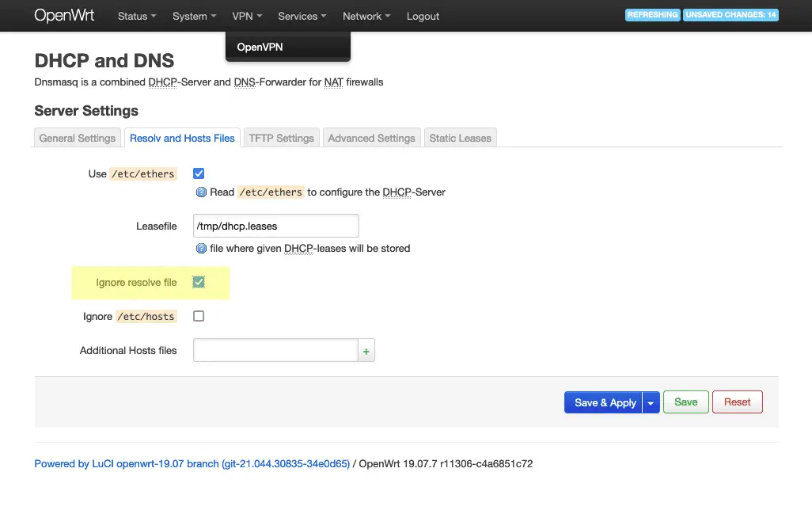The width and height of the screenshot is (812, 514).
Task: Open the TFTP Settings tab
Action: coord(281,138)
